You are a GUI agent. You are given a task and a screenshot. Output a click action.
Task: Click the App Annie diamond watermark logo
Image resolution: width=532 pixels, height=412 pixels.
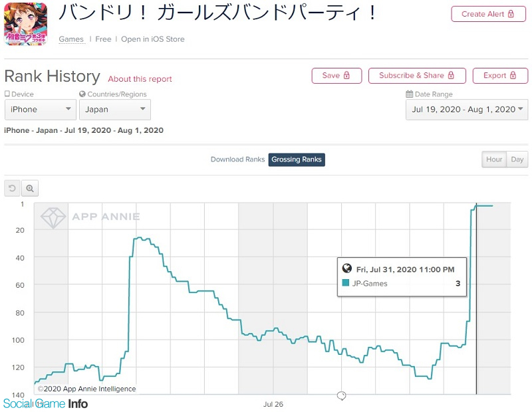click(52, 217)
